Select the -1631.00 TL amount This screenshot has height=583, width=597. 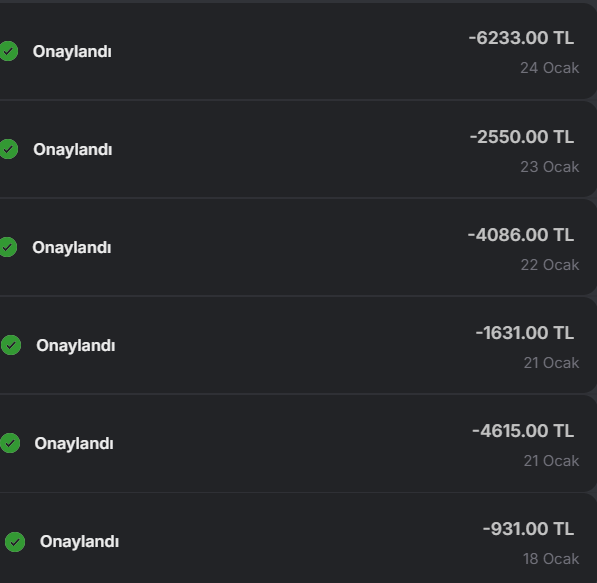[525, 332]
